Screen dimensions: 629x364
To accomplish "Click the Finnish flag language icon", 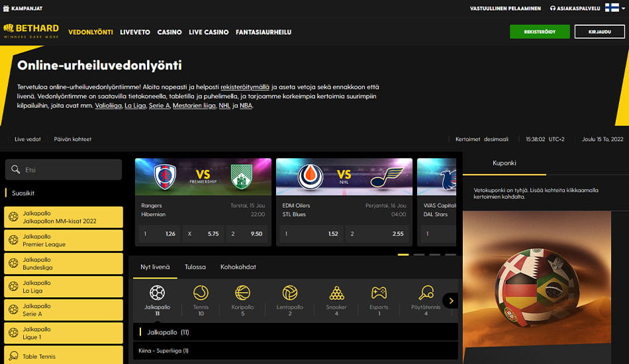I will (612, 8).
